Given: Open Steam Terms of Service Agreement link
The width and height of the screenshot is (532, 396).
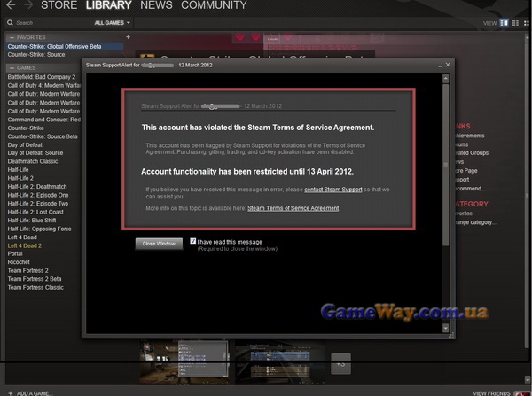Looking at the screenshot, I should [x=293, y=208].
